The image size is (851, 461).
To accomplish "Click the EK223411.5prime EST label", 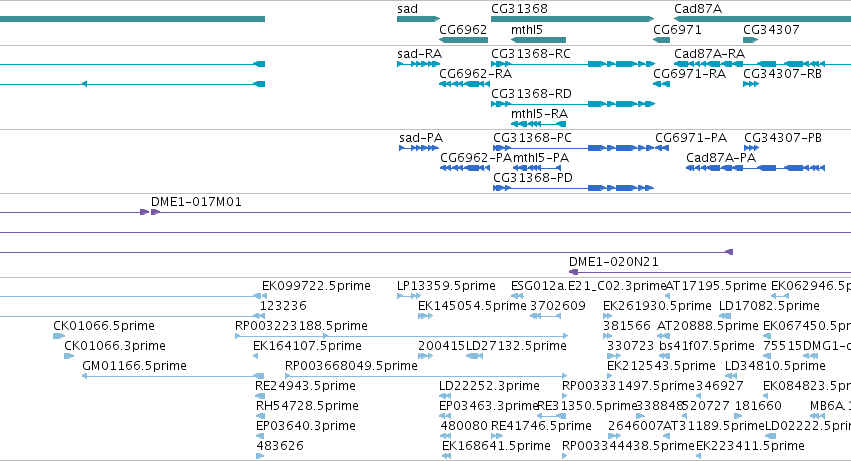I will (750, 446).
